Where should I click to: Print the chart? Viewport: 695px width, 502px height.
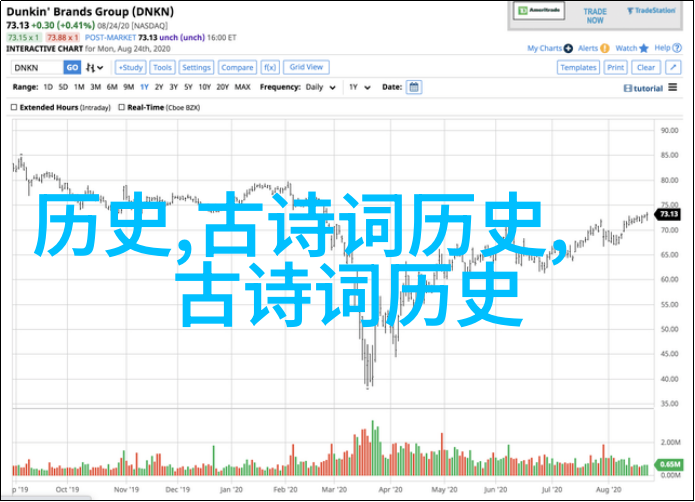click(x=615, y=68)
